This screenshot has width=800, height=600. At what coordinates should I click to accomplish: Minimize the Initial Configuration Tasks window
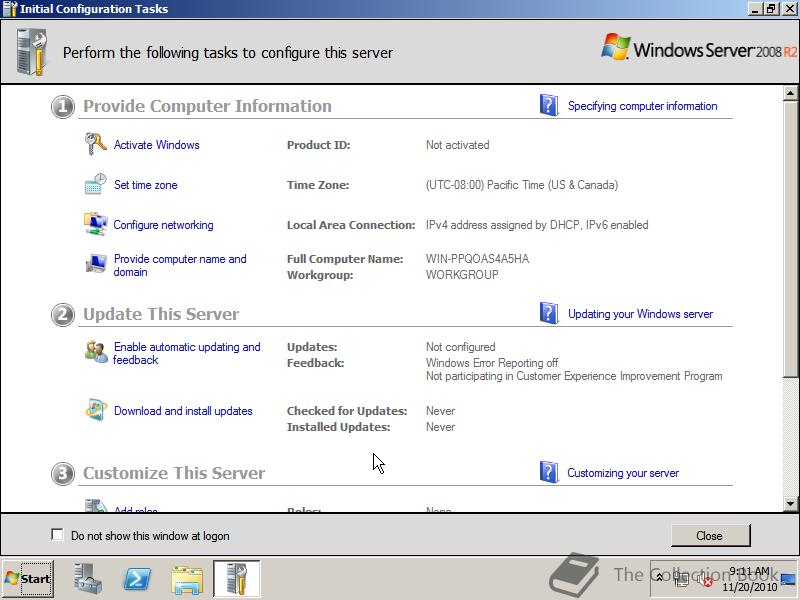click(x=756, y=9)
